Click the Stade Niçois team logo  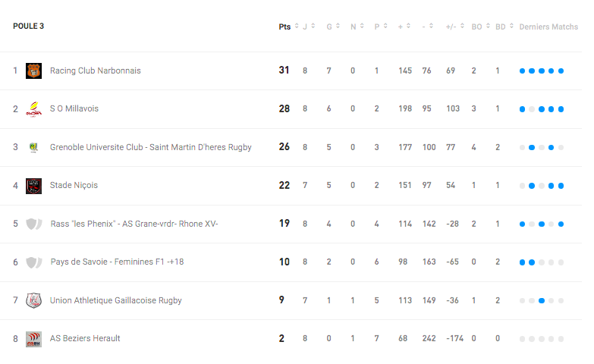(33, 186)
